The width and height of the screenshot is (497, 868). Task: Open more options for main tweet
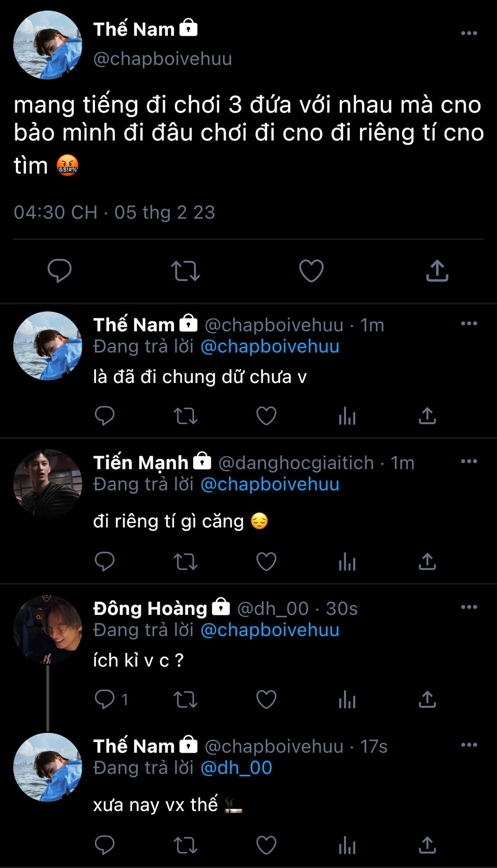click(469, 33)
